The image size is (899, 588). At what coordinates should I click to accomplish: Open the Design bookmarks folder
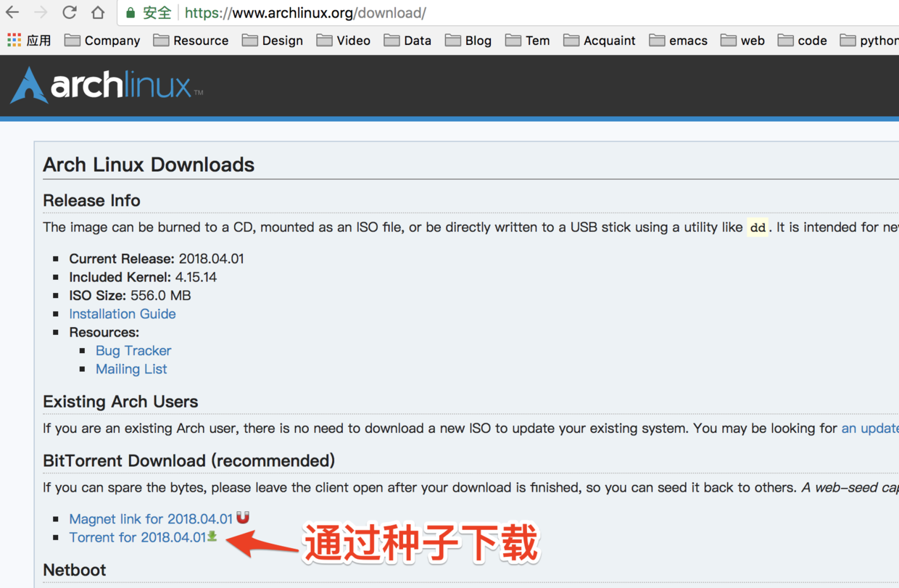[x=273, y=41]
